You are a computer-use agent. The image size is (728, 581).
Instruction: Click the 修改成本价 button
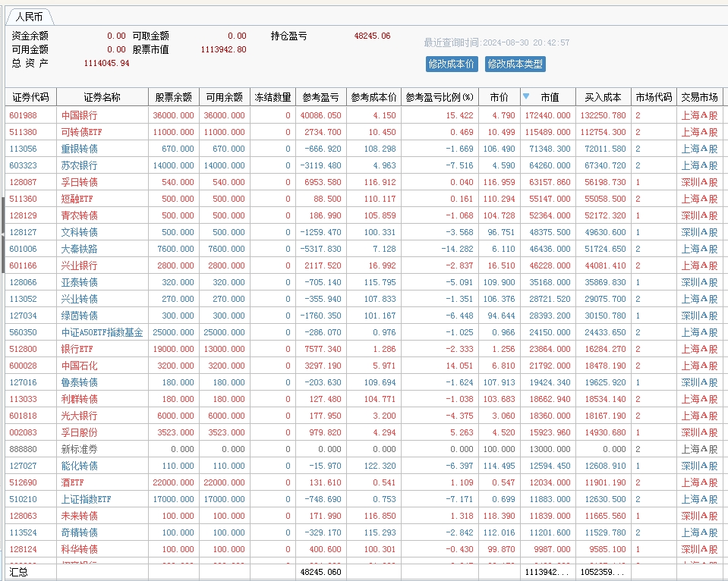click(x=451, y=64)
